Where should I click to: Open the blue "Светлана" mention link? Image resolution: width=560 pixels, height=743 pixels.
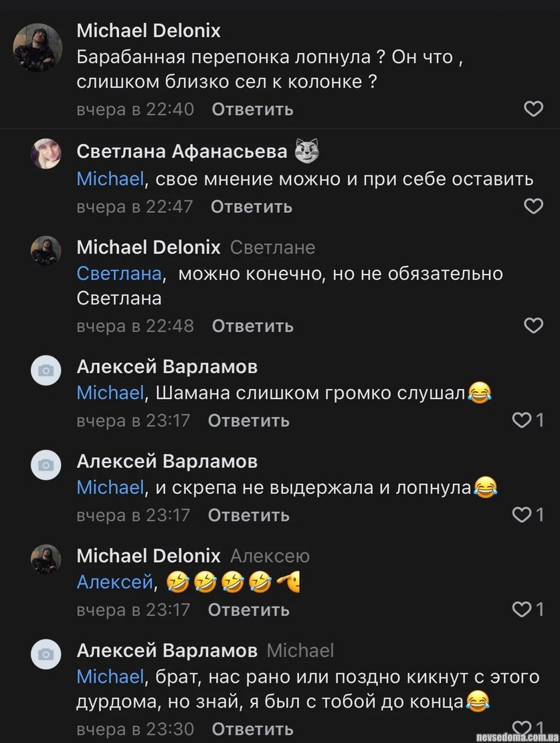pos(119,274)
